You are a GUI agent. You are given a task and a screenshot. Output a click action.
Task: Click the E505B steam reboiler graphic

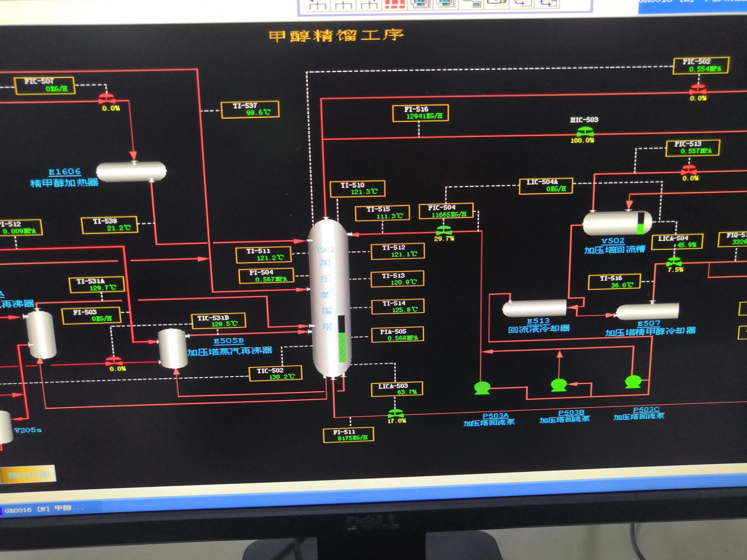[173, 349]
